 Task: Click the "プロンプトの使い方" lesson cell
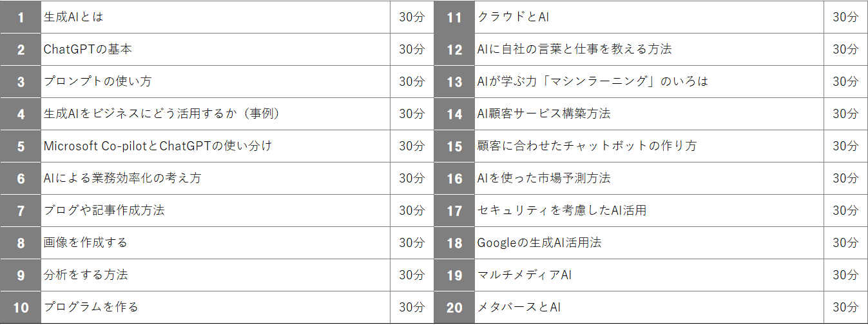click(x=97, y=82)
